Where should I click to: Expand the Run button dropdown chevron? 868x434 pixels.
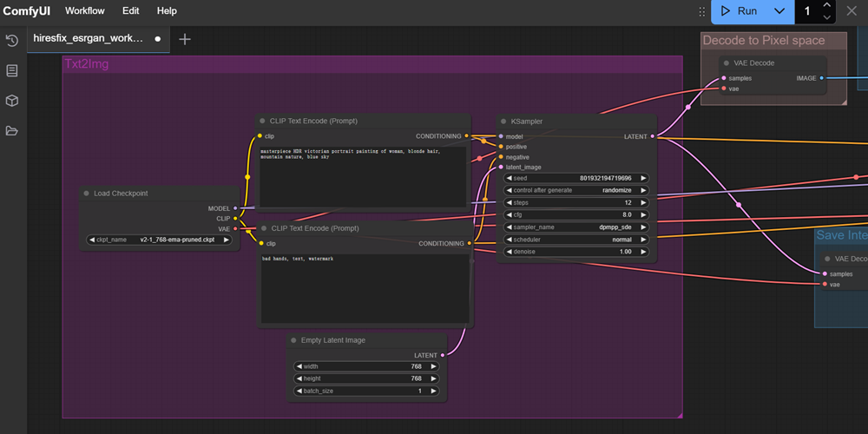click(x=779, y=11)
